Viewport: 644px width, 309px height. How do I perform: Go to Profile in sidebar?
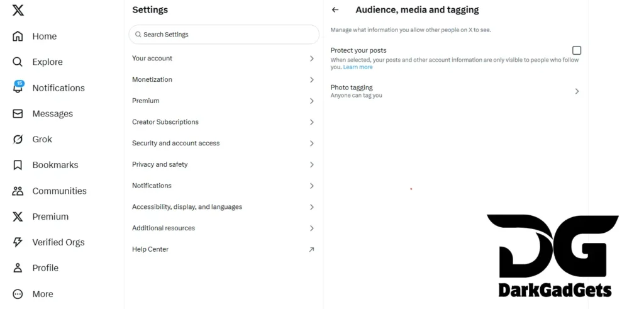[45, 268]
